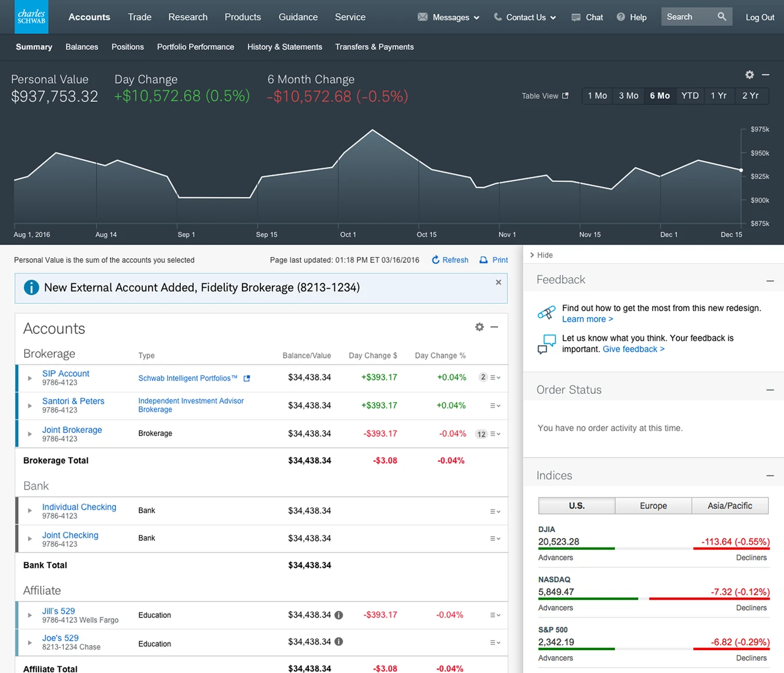This screenshot has height=673, width=784.
Task: Open Schwab Intelligent Portfolios external link icon
Action: pos(247,378)
